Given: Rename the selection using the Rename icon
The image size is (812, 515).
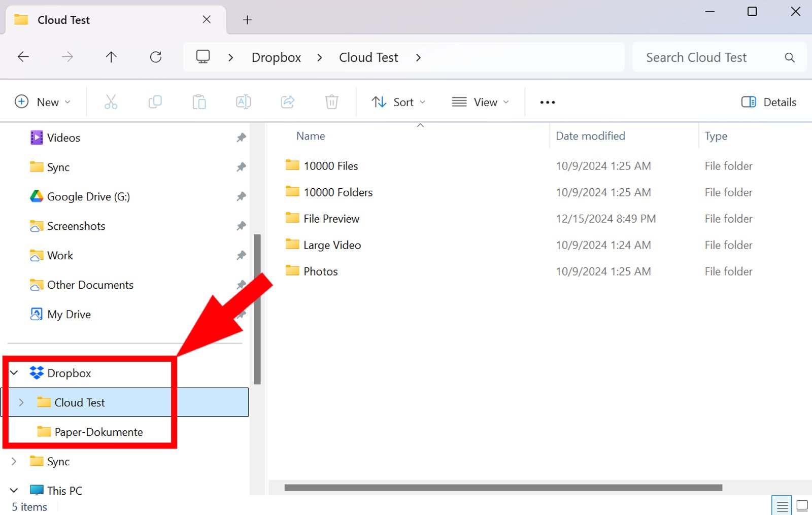Looking at the screenshot, I should click(243, 101).
